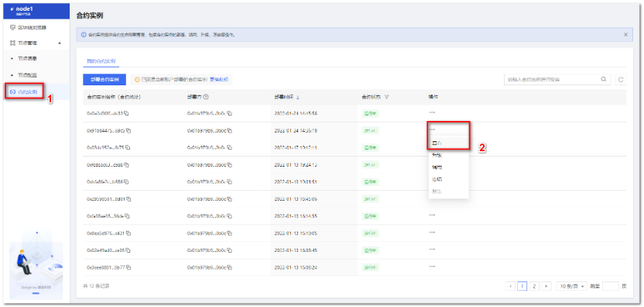The width and height of the screenshot is (644, 307).
Task: Select the 我的合约实例 tab
Action: pyautogui.click(x=101, y=61)
